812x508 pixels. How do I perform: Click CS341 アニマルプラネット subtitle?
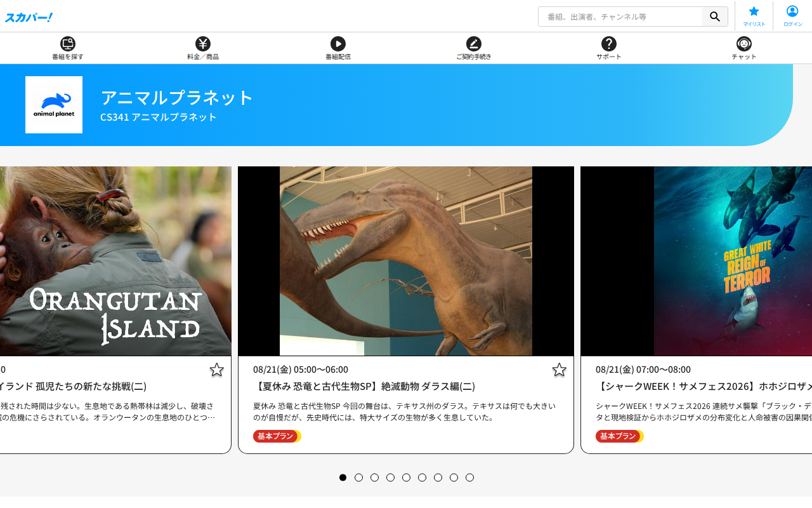point(159,117)
